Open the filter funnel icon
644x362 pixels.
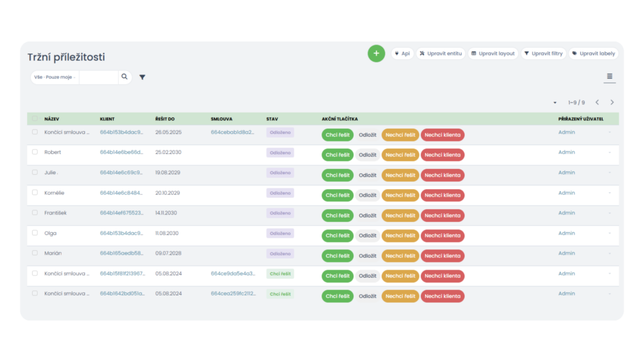[142, 77]
